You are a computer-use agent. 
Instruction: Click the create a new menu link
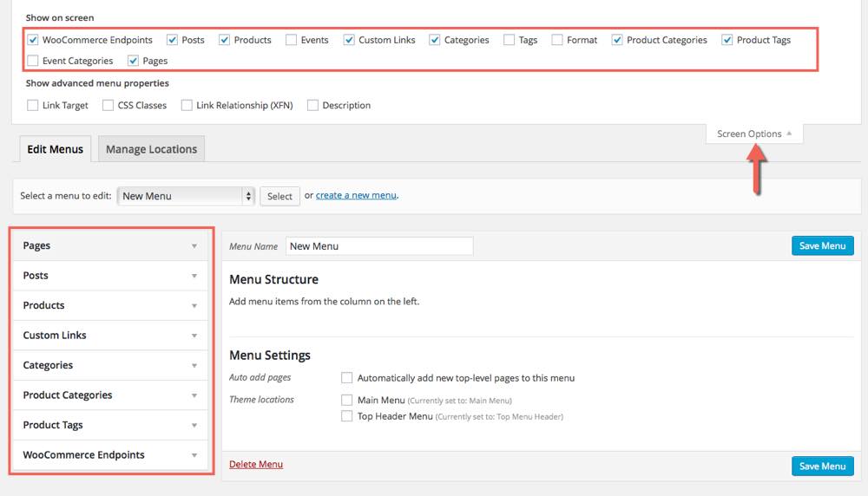356,196
